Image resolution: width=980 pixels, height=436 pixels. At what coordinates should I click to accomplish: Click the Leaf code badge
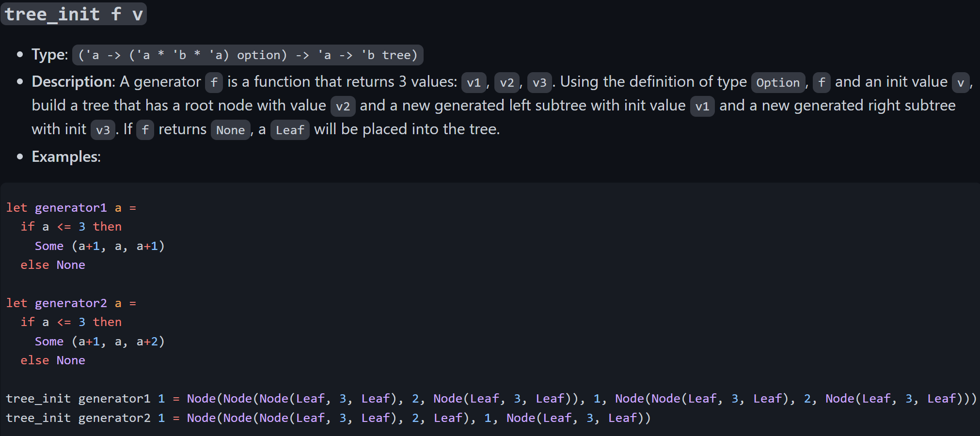[289, 129]
